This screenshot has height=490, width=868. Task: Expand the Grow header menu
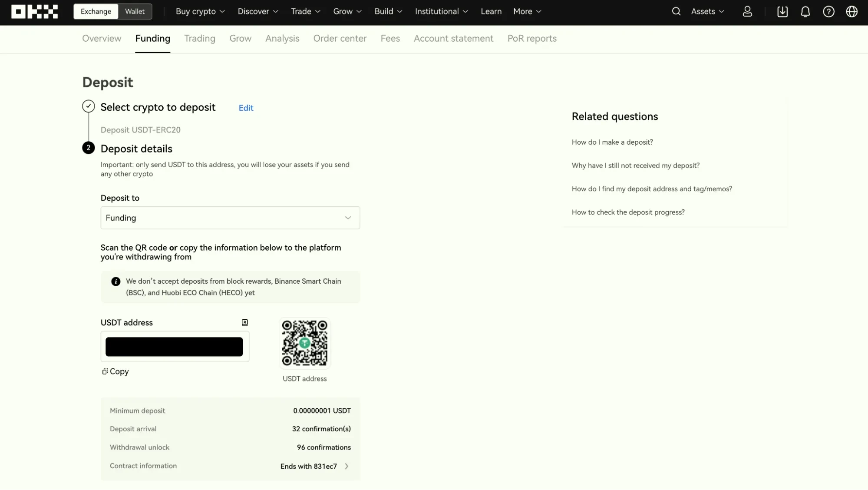[347, 12]
